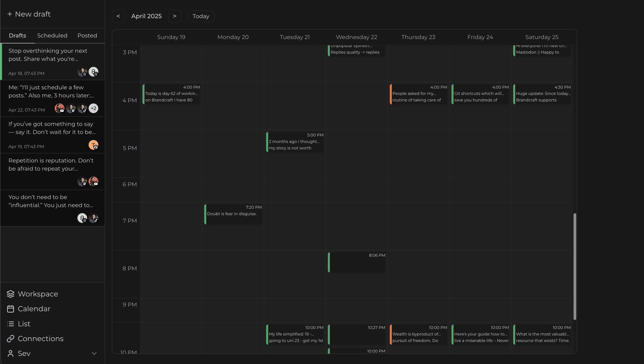Click the Facebook avatar on Apr 19 draft
Screen dimensions: 644x364
[93, 145]
